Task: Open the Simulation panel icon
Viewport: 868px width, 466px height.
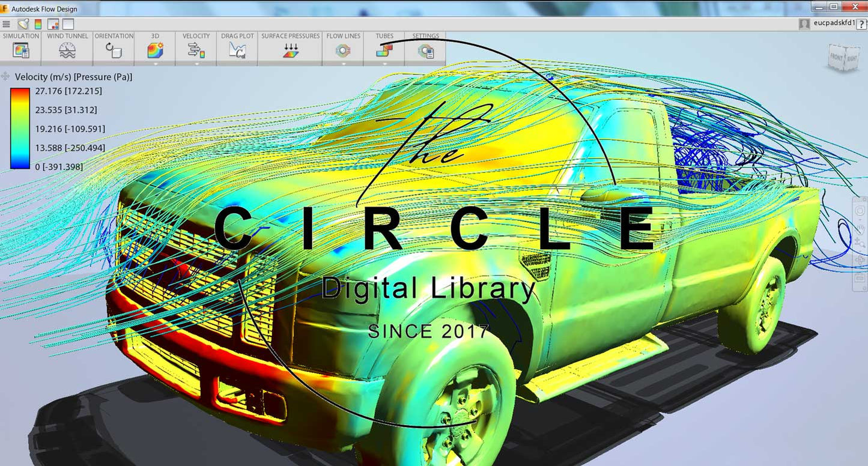Action: pos(20,50)
